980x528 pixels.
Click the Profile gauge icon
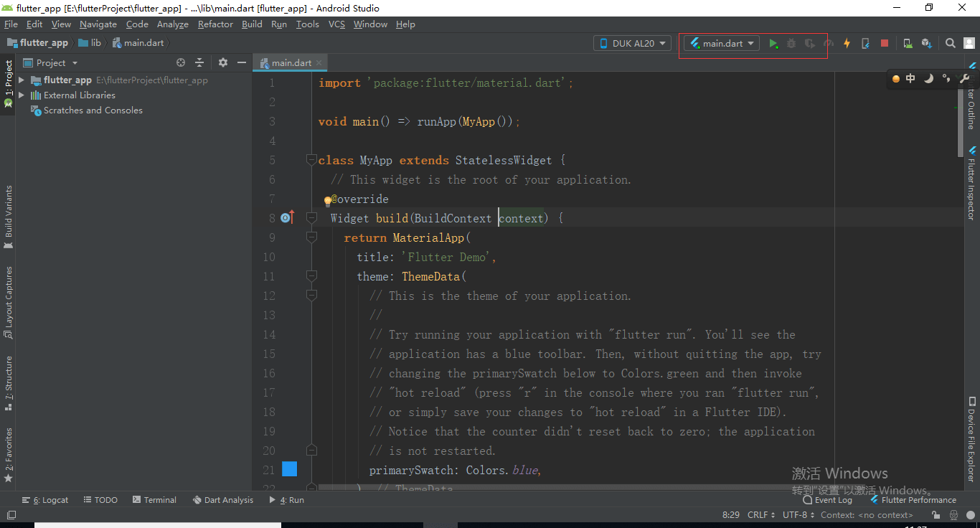828,43
